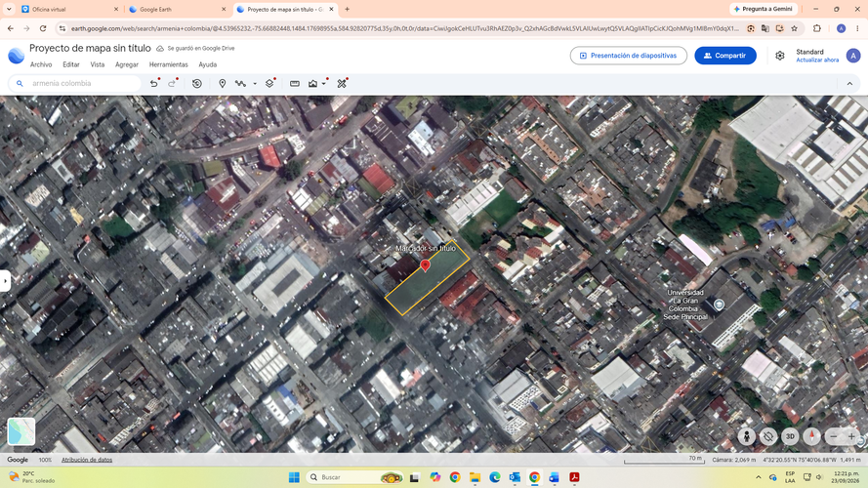The image size is (868, 488).
Task: Show hidden system tray icons
Action: click(759, 477)
